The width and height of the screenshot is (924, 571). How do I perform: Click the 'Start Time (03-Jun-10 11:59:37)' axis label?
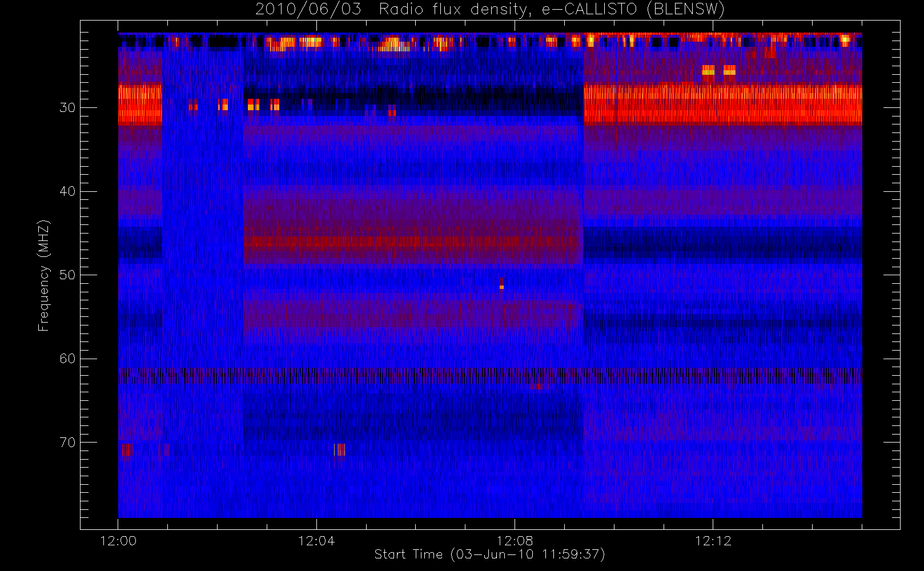[490, 554]
